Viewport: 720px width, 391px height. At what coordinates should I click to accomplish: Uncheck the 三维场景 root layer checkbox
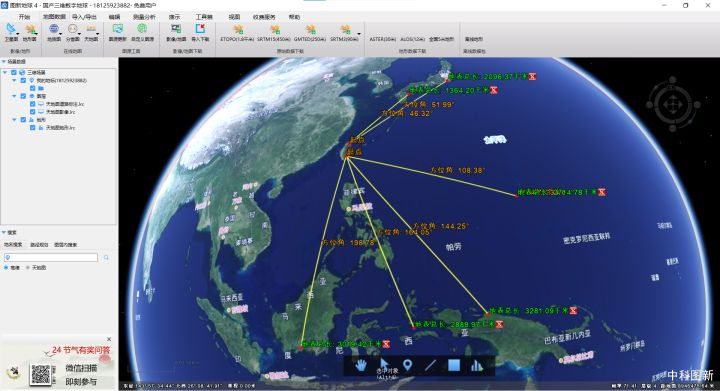14,73
